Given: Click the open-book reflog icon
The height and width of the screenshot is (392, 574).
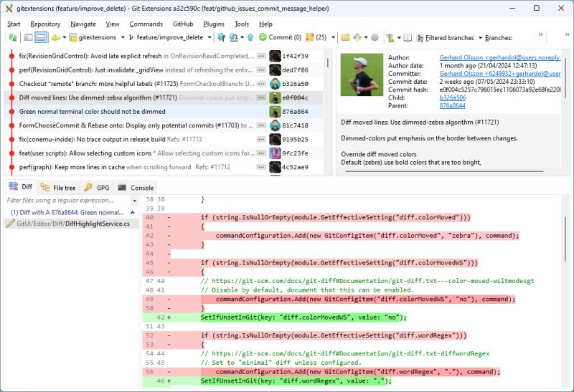Looking at the screenshot, I should click(x=408, y=38).
